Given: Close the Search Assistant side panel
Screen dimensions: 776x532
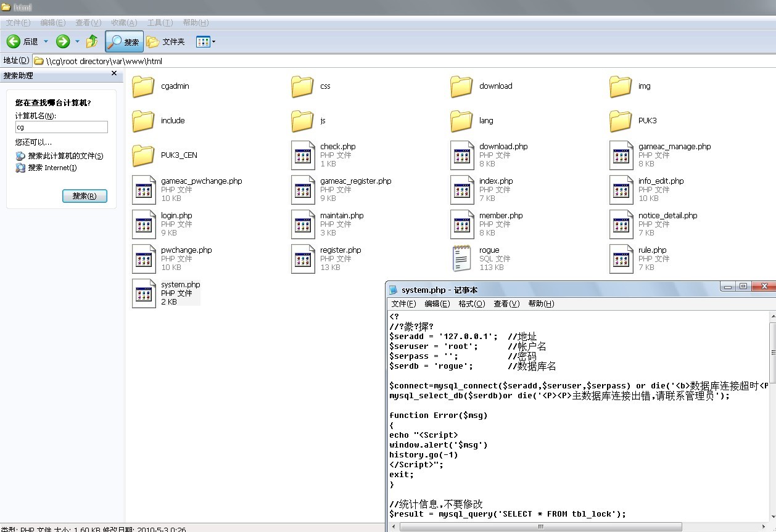Looking at the screenshot, I should coord(114,73).
